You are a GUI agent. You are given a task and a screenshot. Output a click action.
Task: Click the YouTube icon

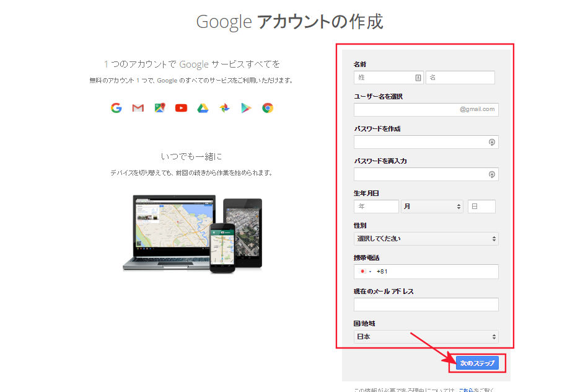coord(181,108)
